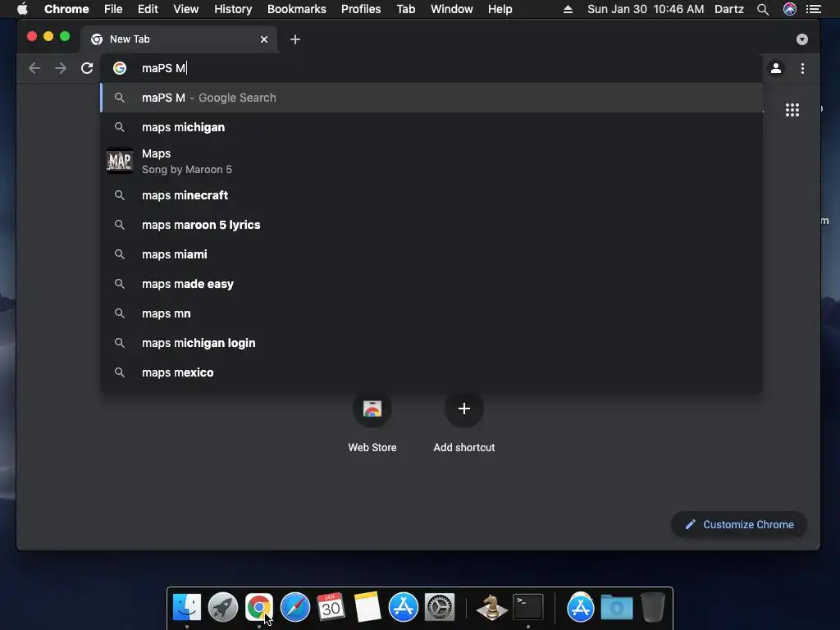Open the Chrome profile avatar icon
Screen dimensions: 840x630
point(776,68)
